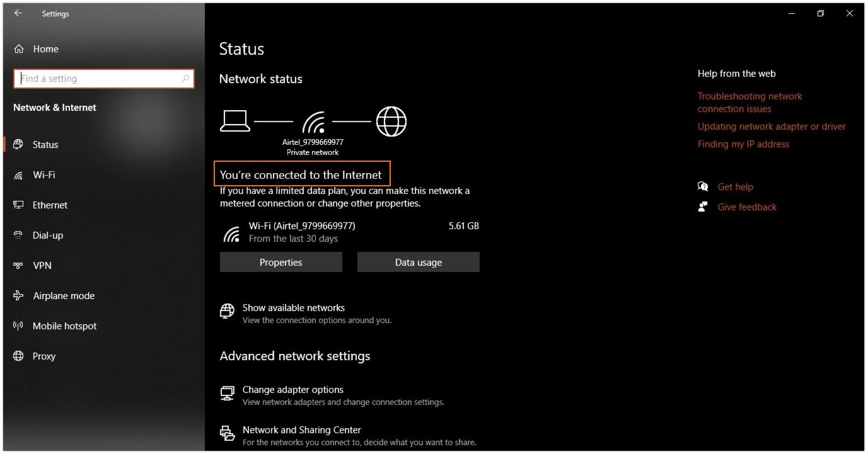
Task: Click the Status shield icon in sidebar
Action: point(18,144)
